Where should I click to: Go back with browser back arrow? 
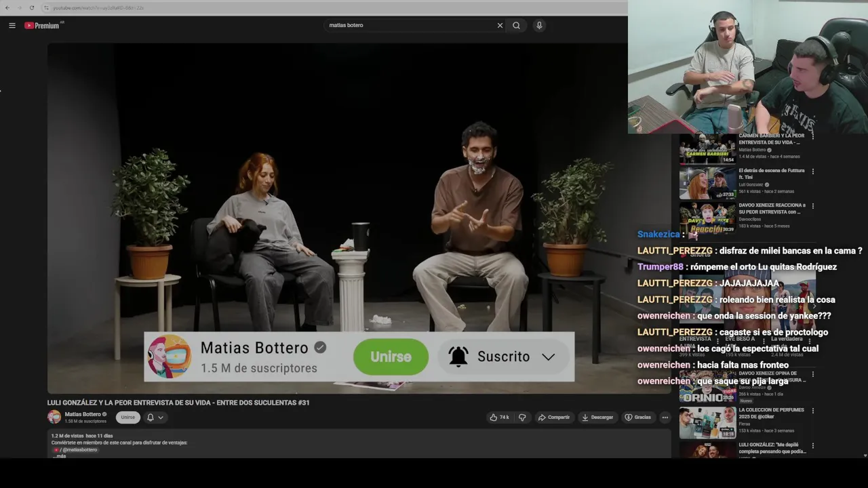click(x=7, y=7)
